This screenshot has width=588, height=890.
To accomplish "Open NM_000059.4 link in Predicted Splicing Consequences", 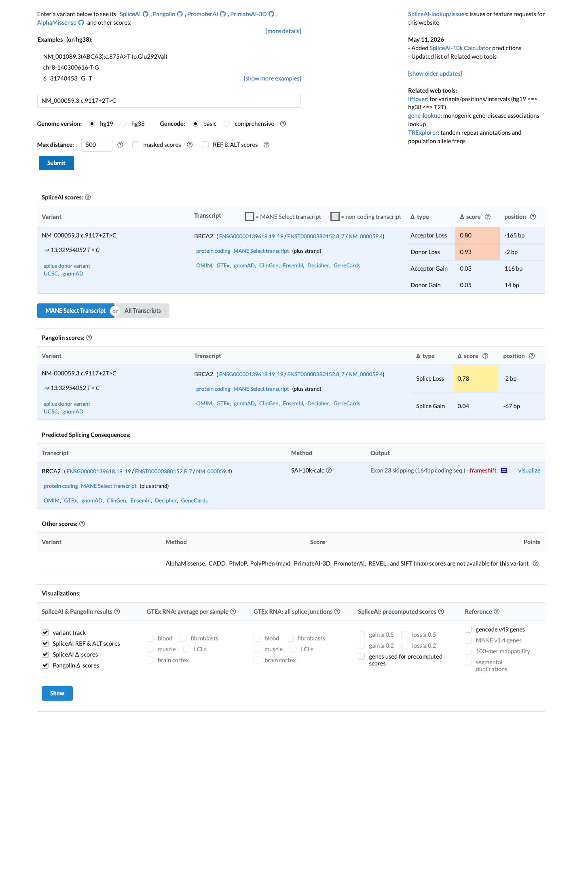I will pyautogui.click(x=213, y=471).
